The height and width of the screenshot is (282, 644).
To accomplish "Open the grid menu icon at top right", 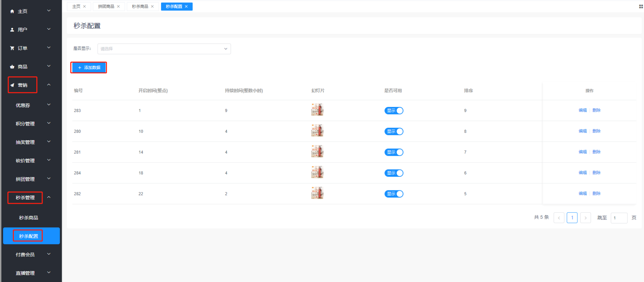I will (641, 7).
